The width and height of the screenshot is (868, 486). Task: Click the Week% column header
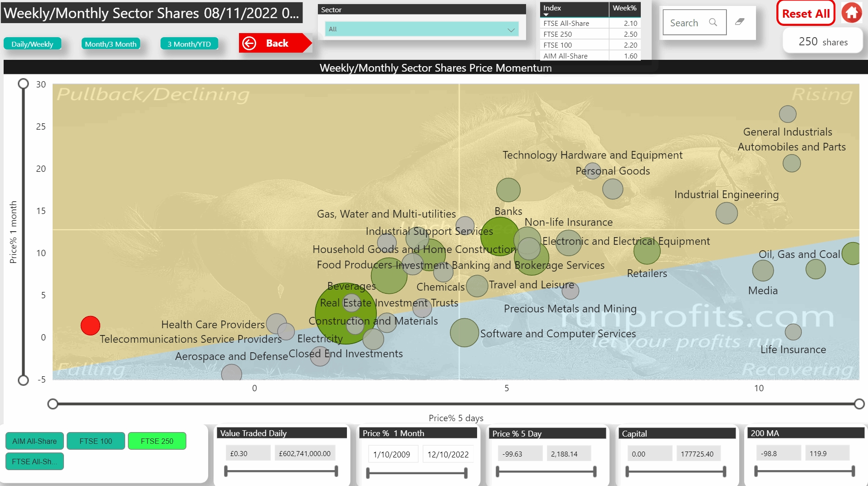(624, 8)
